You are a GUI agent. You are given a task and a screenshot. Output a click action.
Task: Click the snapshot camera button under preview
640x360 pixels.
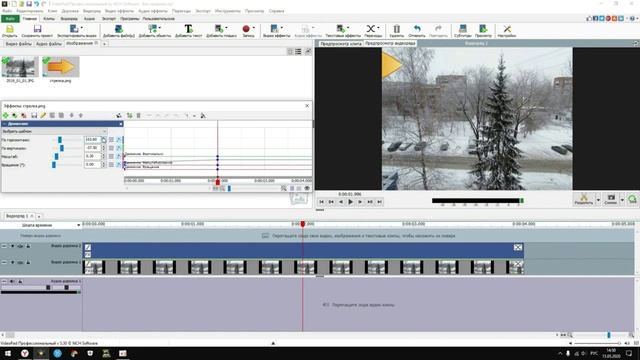[x=611, y=199]
